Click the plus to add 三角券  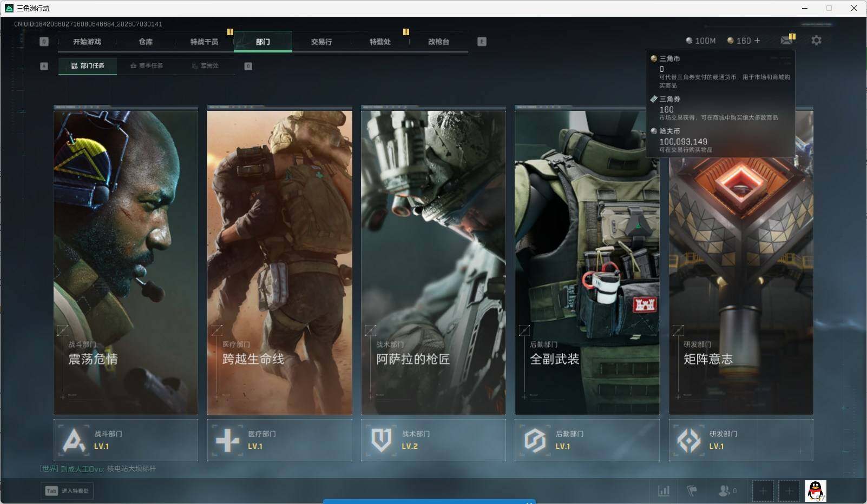coord(757,41)
